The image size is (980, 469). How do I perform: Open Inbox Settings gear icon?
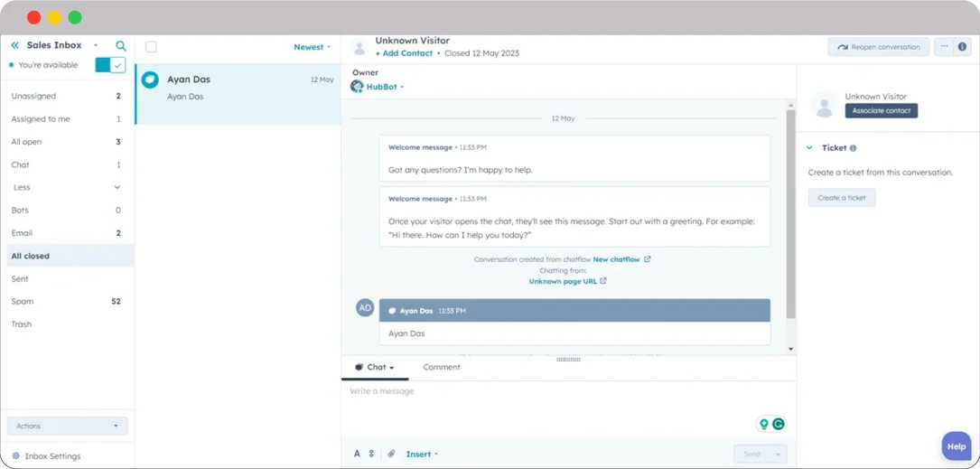(16, 456)
